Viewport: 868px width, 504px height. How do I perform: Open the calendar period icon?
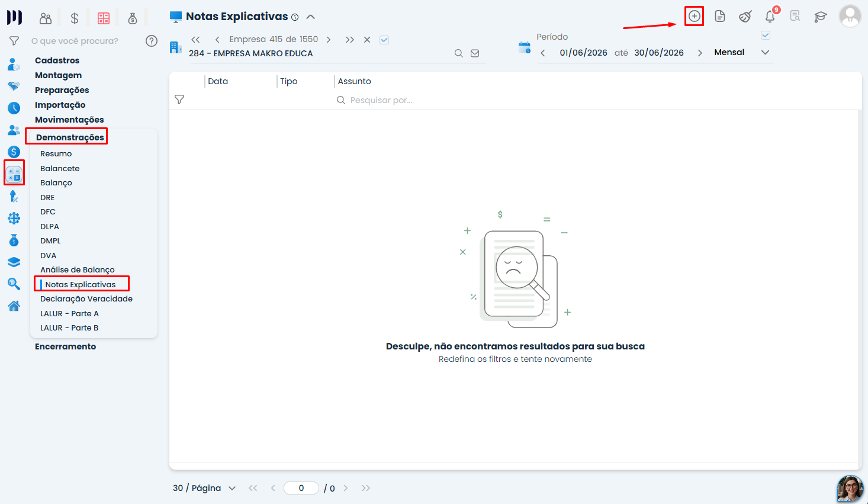tap(525, 48)
